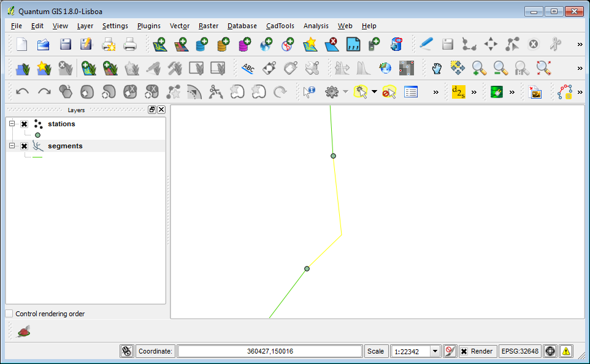Screen dimensions: 590x364
Task: Open the Layer menu
Action: [x=85, y=26]
